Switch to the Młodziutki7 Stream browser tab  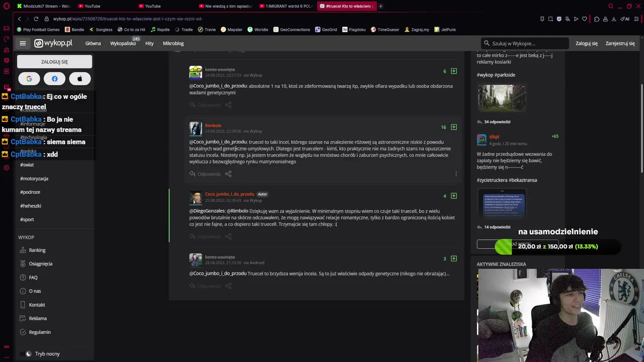(44, 6)
